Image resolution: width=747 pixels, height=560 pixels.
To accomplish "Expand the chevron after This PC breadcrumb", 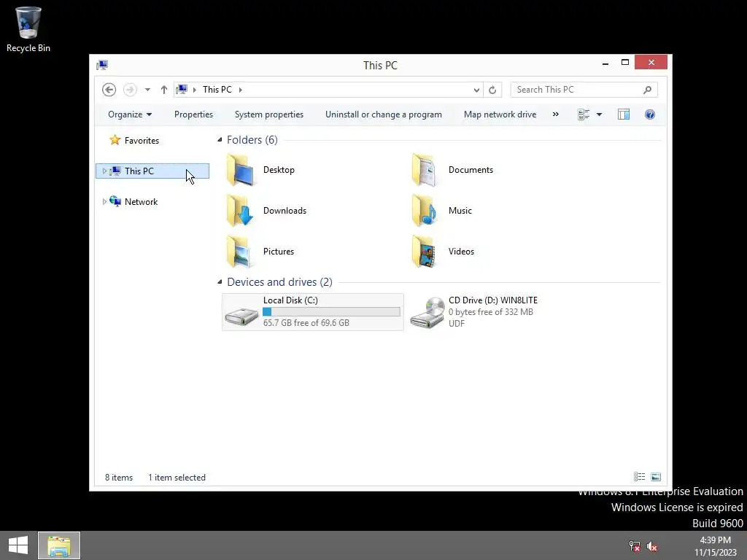I will click(x=241, y=90).
